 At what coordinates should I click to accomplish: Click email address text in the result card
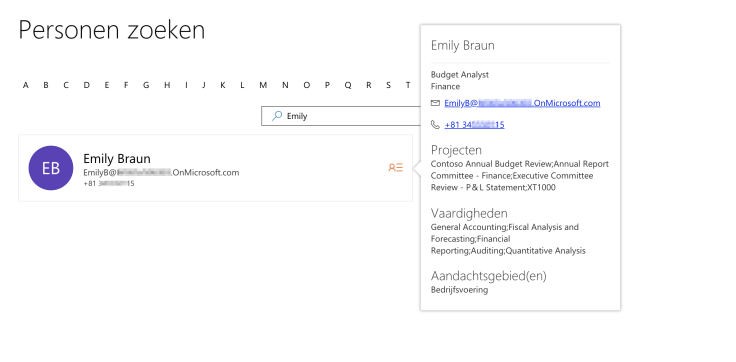point(161,172)
